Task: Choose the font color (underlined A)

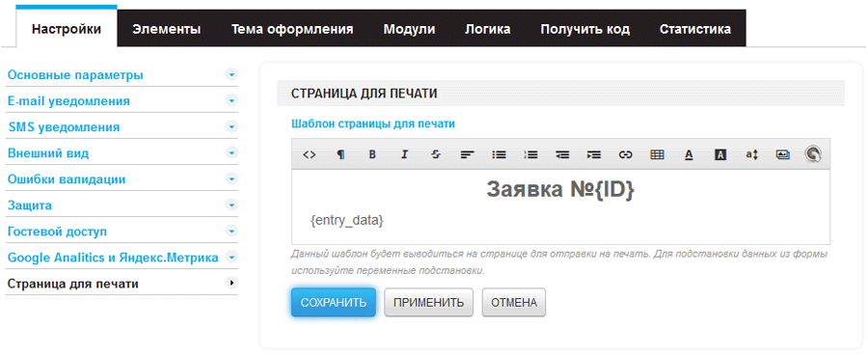Action: [x=689, y=155]
